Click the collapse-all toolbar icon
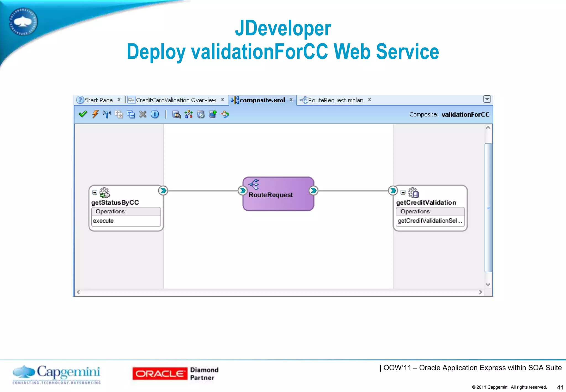Image resolution: width=566 pixels, height=392 pixels. coord(131,114)
